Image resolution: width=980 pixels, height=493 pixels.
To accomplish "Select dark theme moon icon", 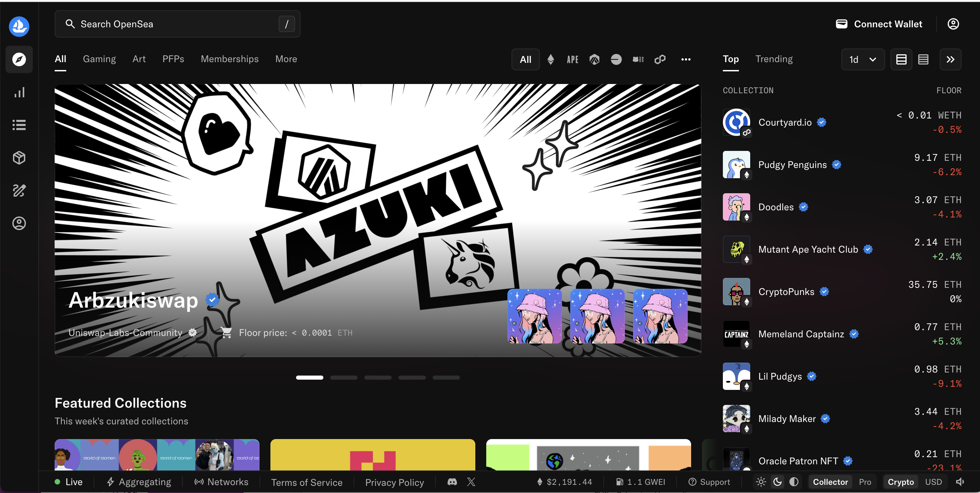I will [777, 482].
